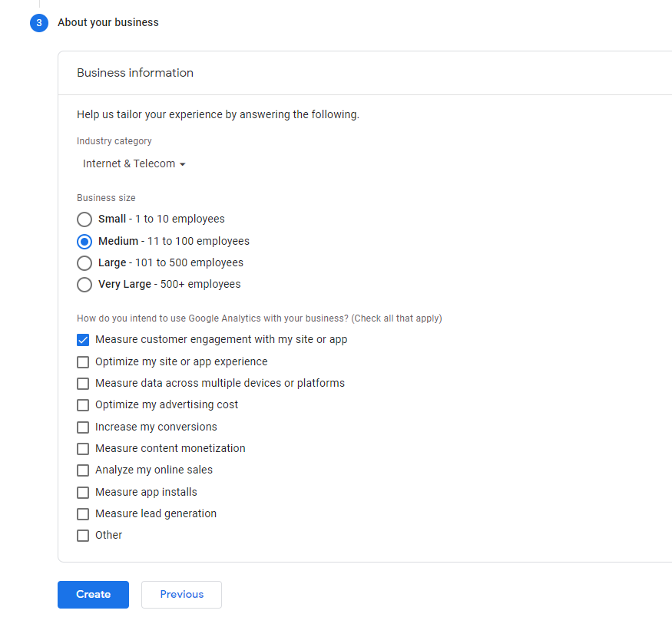Enable Measure lead generation checkbox

coord(83,514)
